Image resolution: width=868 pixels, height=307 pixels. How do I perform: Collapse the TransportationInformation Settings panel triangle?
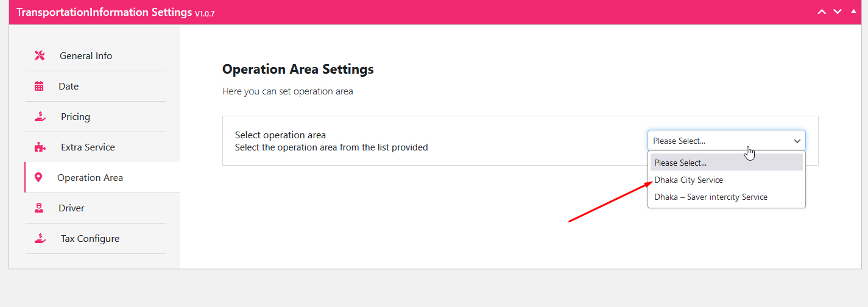point(853,12)
